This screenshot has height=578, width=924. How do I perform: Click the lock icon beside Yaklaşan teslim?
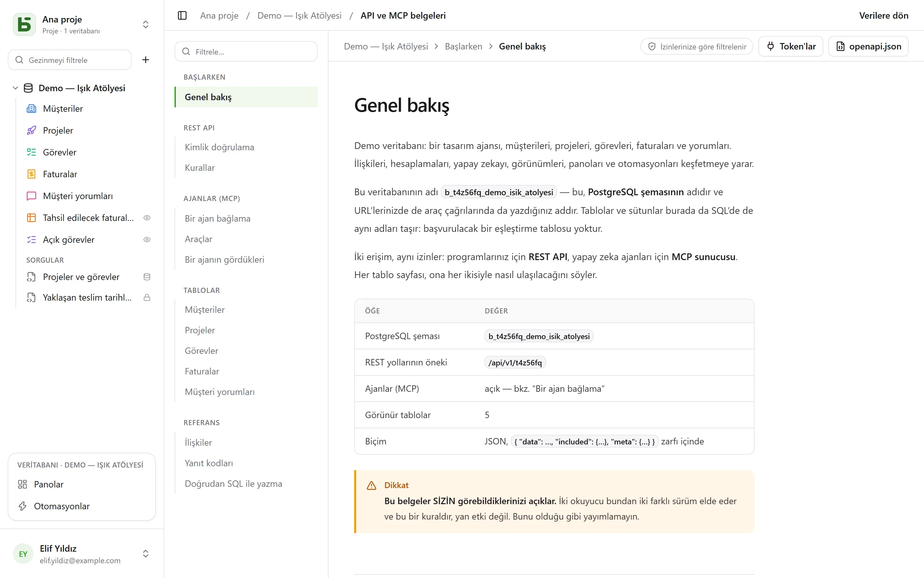pos(147,297)
